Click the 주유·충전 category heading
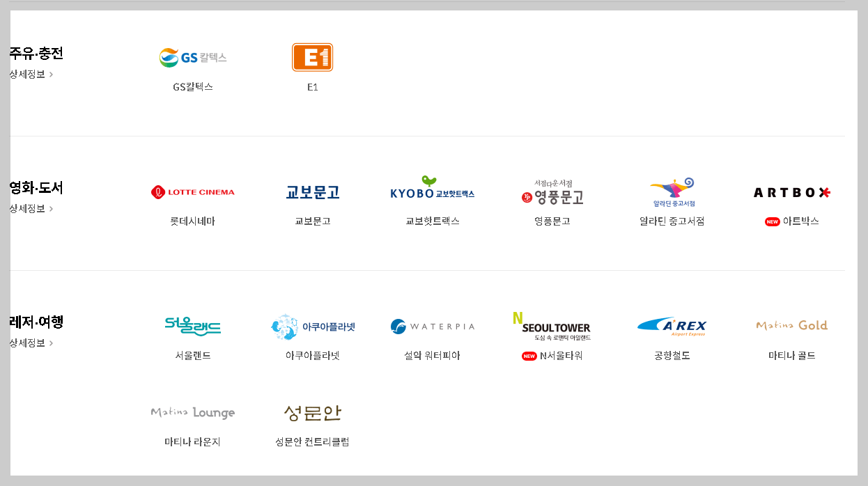This screenshot has width=868, height=486. point(36,54)
